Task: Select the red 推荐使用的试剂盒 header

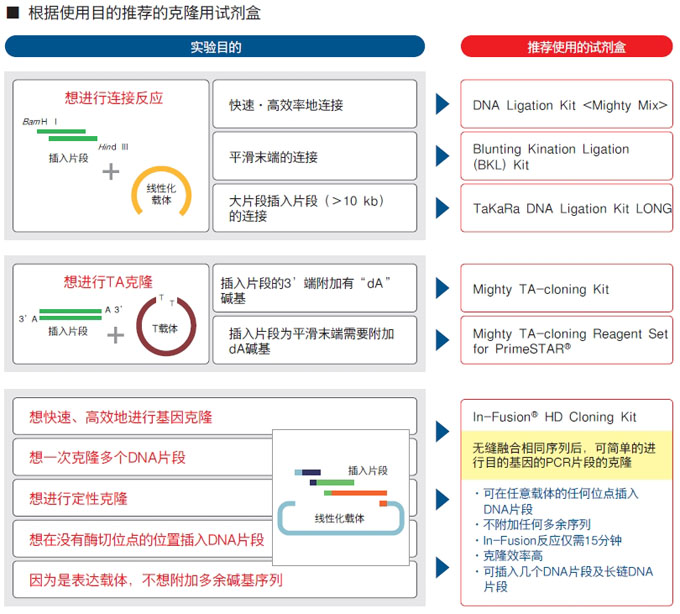Action: tap(566, 47)
